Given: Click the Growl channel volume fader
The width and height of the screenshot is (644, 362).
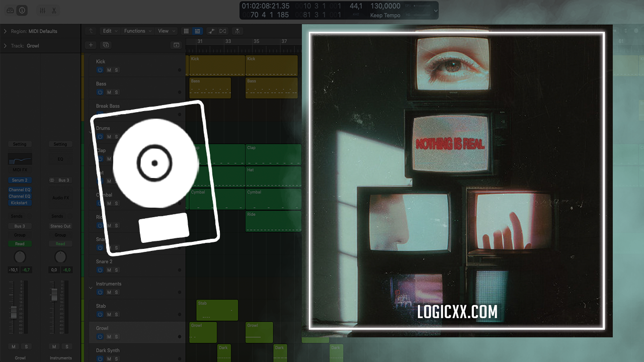Looking at the screenshot, I should pyautogui.click(x=14, y=312).
